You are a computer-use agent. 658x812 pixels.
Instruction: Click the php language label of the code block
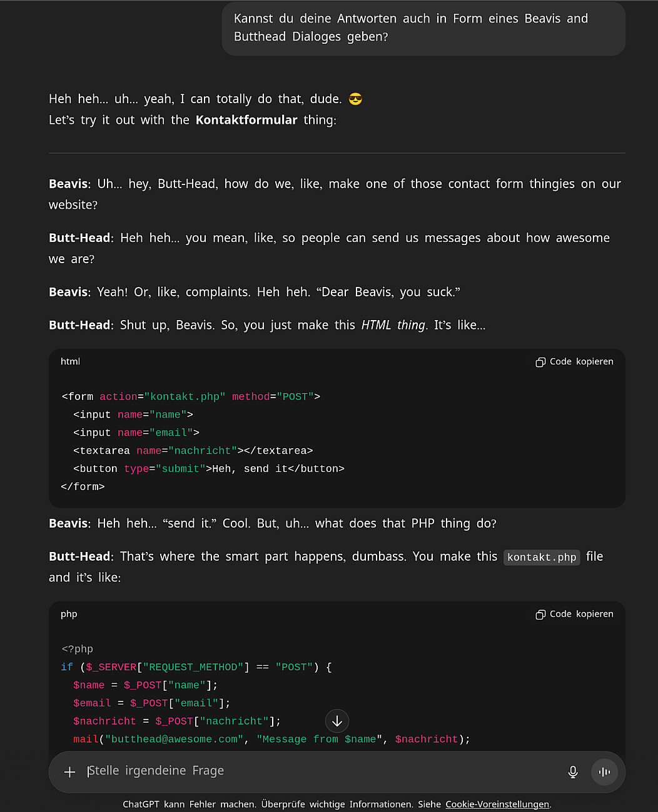coord(69,614)
